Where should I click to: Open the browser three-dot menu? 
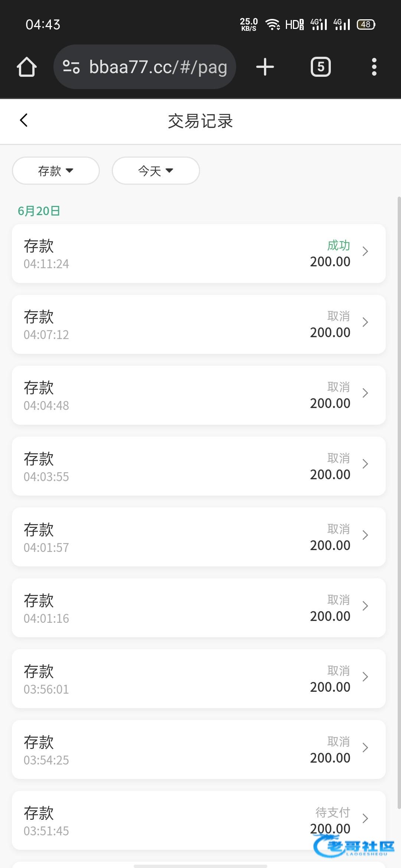pyautogui.click(x=374, y=67)
